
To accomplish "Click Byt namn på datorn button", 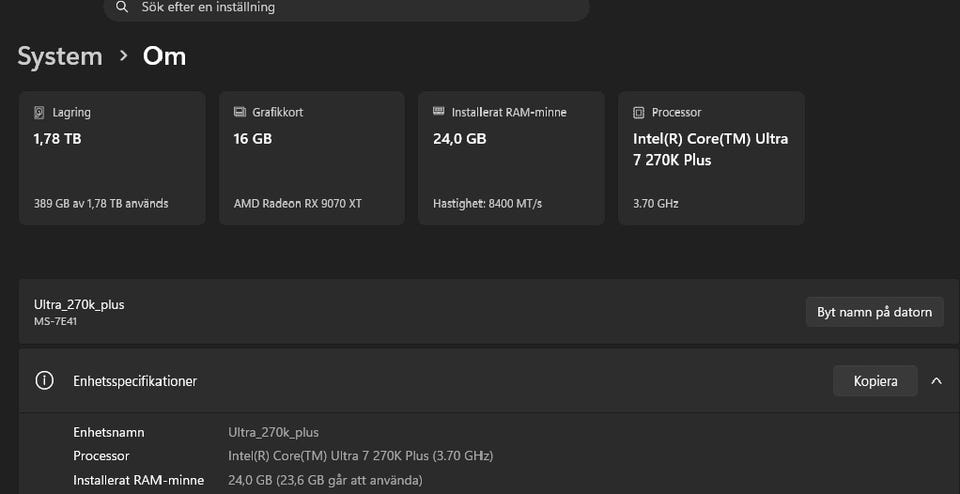I will 874,312.
